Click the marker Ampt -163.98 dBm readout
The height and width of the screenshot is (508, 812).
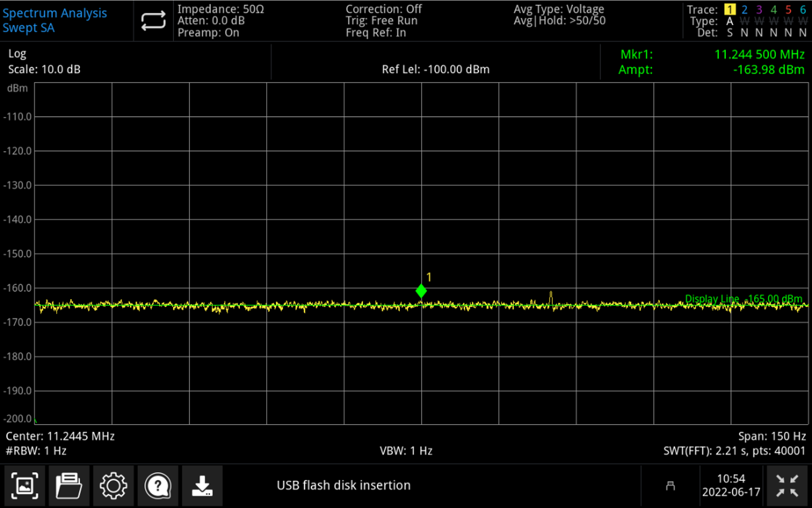click(x=768, y=70)
